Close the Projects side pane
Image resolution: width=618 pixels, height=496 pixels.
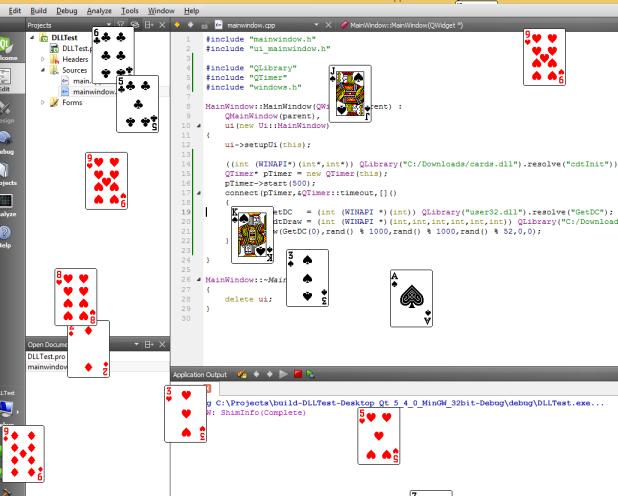coord(162,25)
